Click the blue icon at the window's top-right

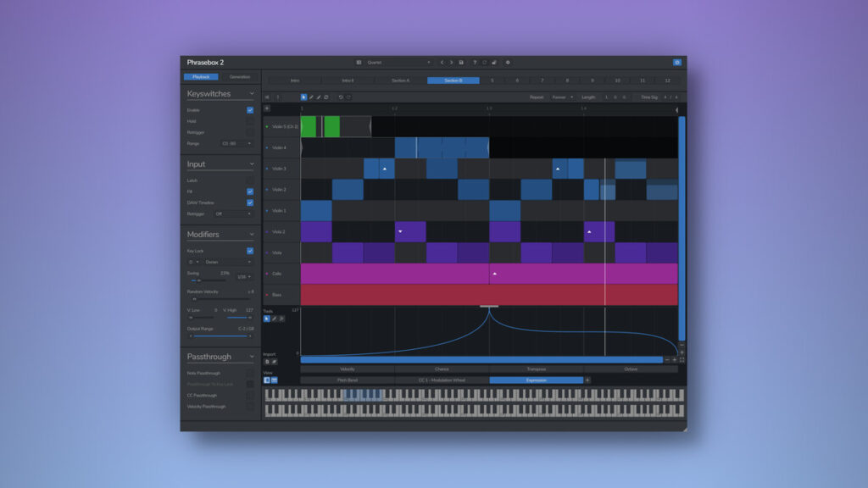(x=676, y=62)
